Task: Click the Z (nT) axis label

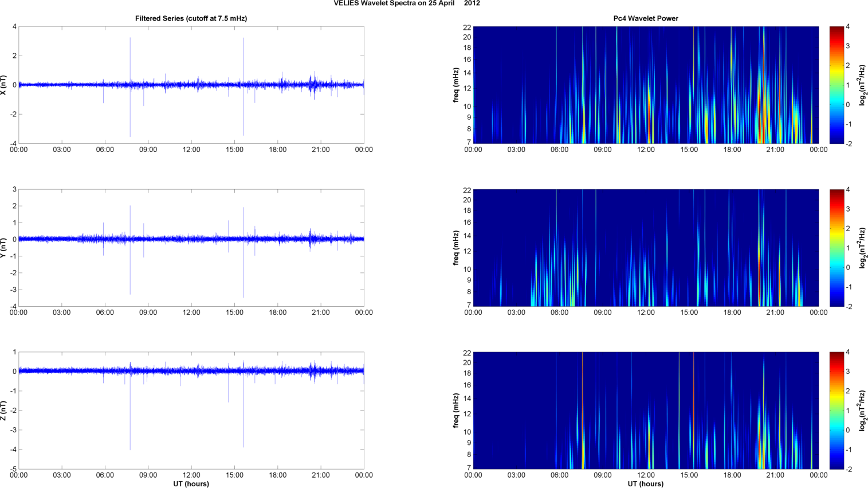Action: tap(4, 411)
